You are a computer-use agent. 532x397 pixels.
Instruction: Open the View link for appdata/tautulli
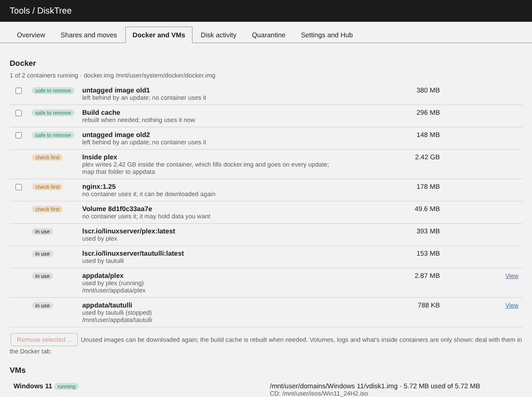click(512, 305)
